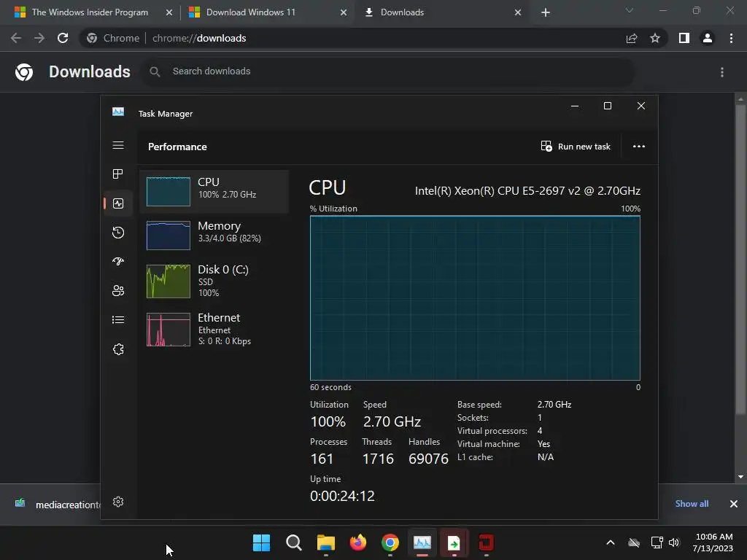Bookmark this page with star icon
This screenshot has height=560, width=747.
click(x=655, y=38)
